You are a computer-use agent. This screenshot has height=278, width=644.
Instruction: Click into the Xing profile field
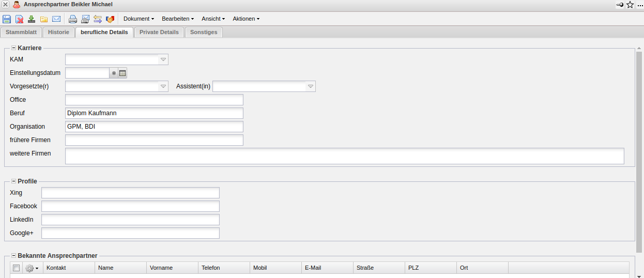(130, 193)
